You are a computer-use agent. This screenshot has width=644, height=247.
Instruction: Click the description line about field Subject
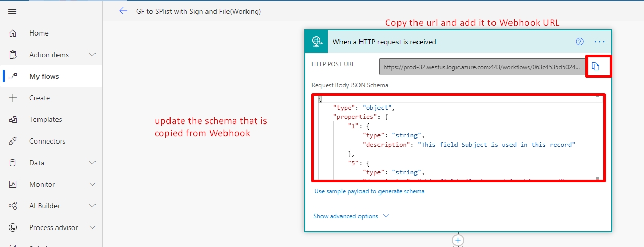pyautogui.click(x=468, y=145)
